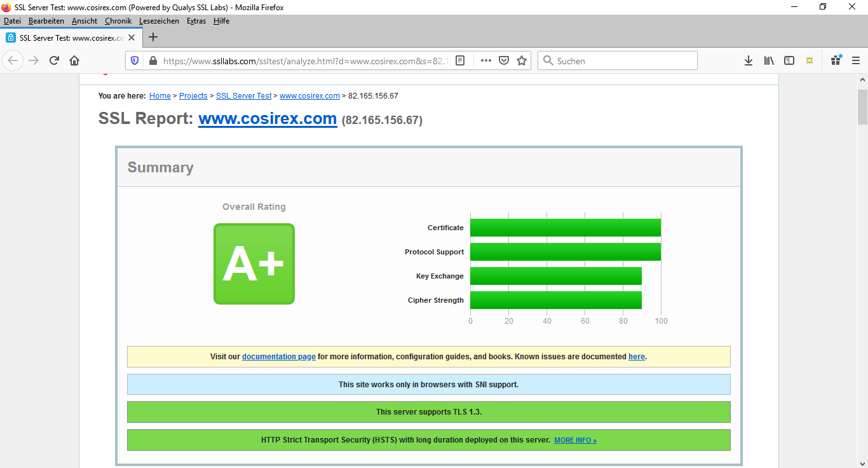
Task: Click the Protocol Support score bar
Action: point(566,252)
